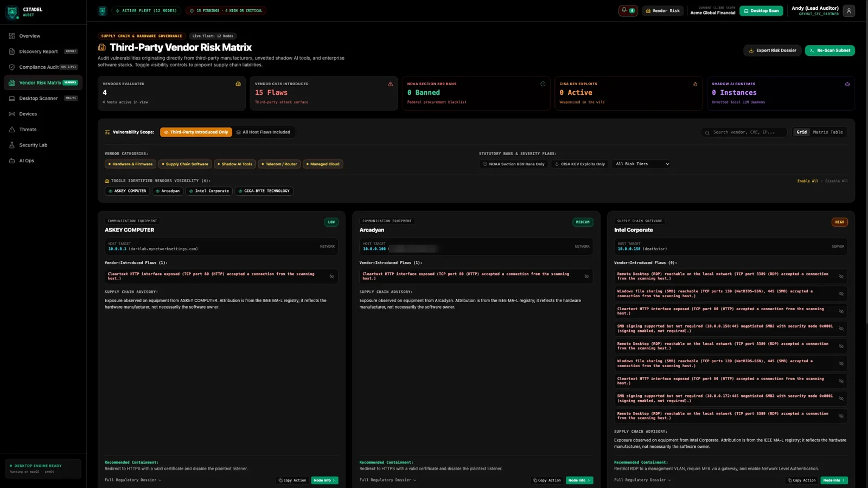Open the user profile avatar icon
Screen dimensions: 868x488
coord(849,11)
